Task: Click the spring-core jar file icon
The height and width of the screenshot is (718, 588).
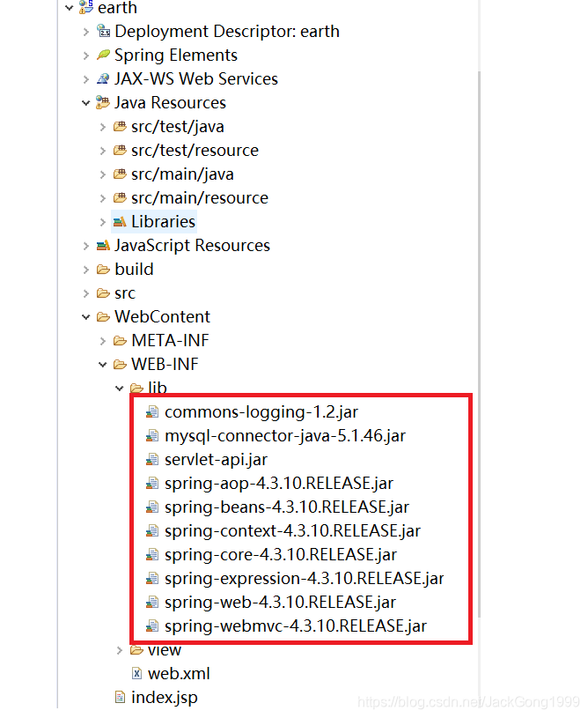Action: [152, 555]
